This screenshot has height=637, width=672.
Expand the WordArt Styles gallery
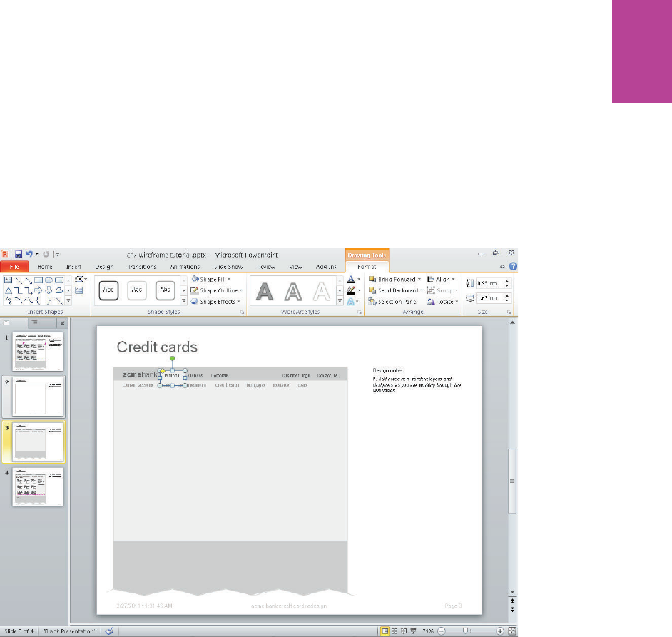[x=340, y=301]
